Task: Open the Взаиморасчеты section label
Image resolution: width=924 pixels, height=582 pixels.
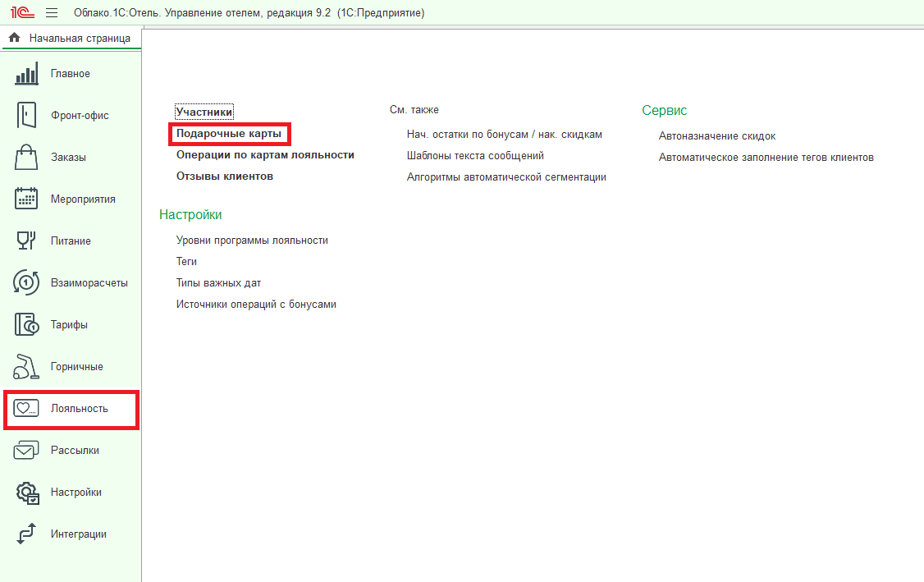Action: 89,283
